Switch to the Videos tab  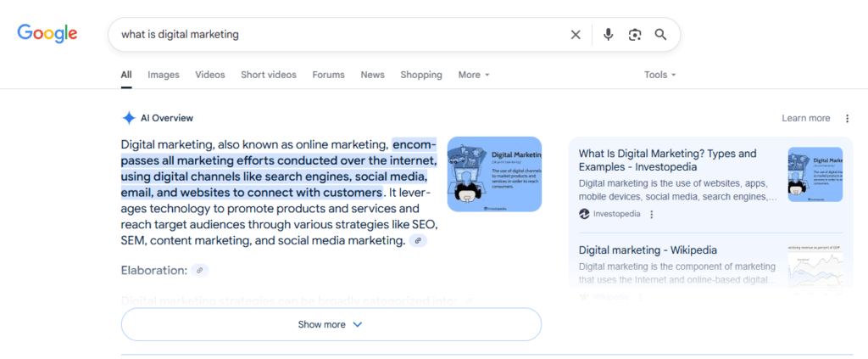click(x=210, y=75)
